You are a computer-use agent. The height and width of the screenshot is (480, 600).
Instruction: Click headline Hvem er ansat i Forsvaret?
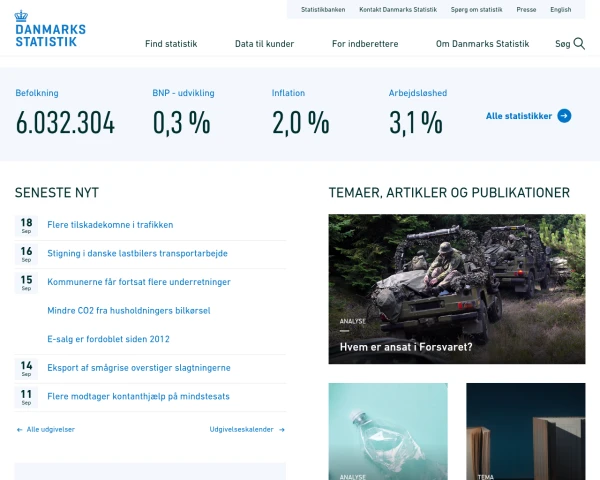coord(406,347)
